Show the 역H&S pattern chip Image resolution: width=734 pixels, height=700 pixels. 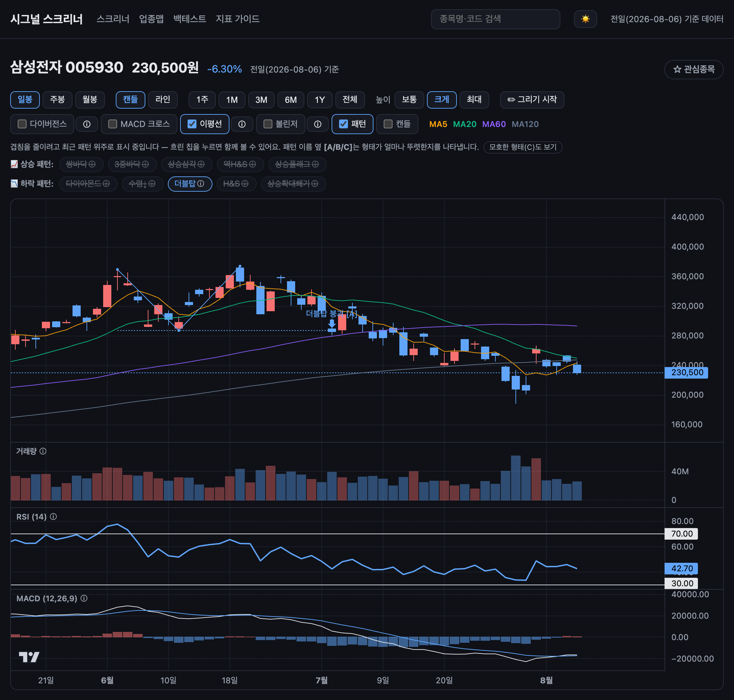(x=240, y=164)
